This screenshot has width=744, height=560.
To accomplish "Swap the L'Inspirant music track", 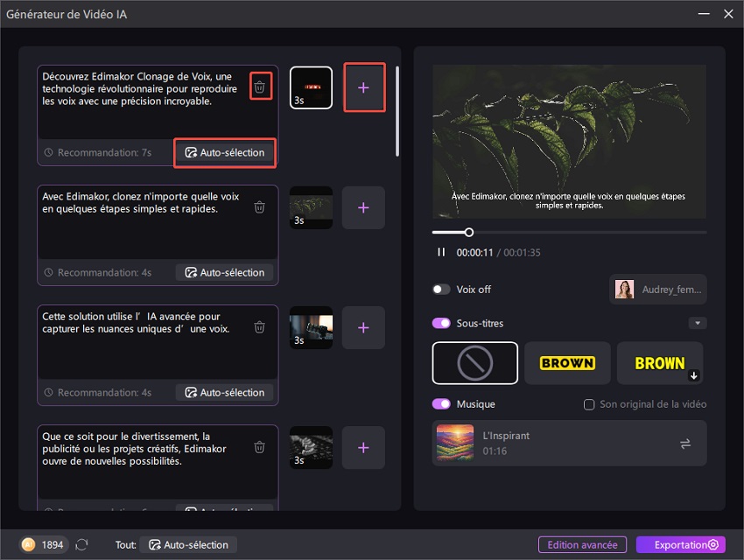I will click(685, 444).
